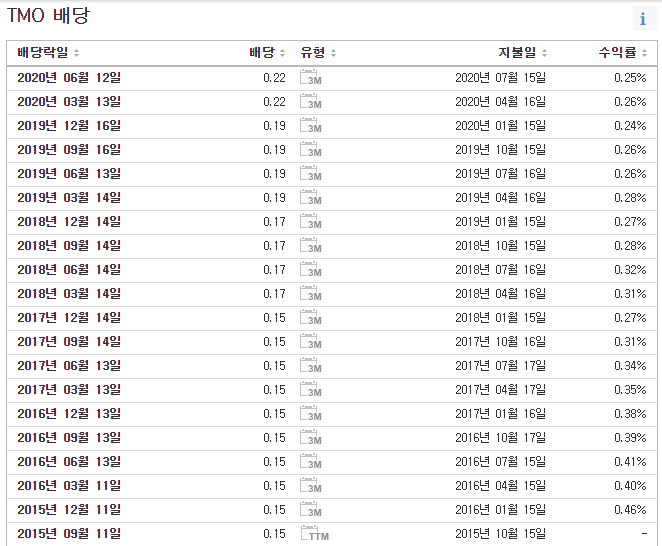Sort by 배당락일 column header
This screenshot has width=662, height=546.
[x=48, y=53]
